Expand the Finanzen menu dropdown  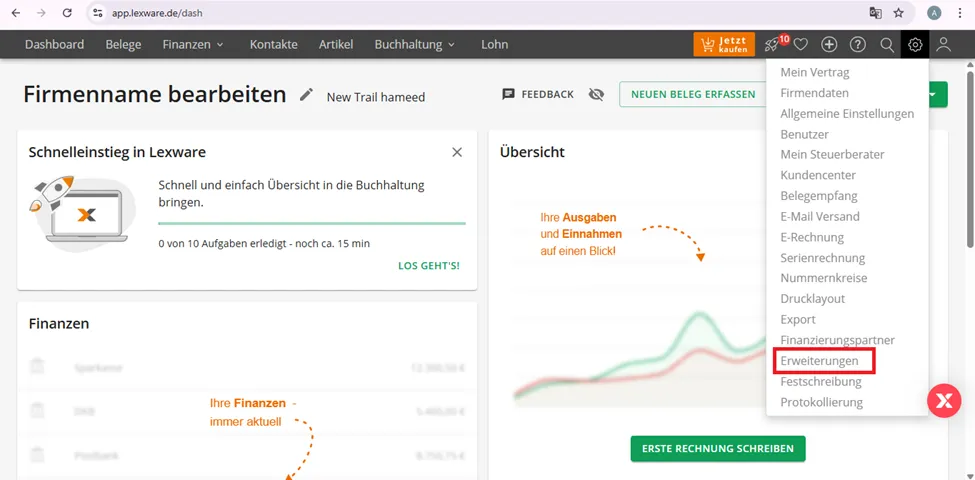tap(193, 45)
